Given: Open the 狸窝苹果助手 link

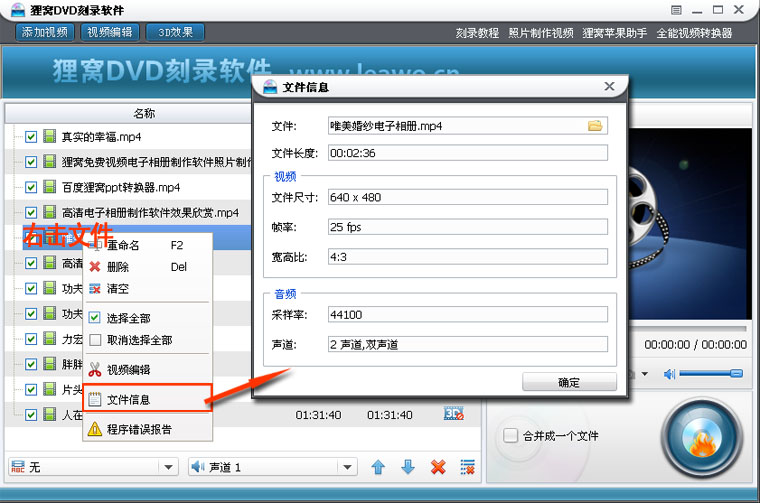Looking at the screenshot, I should pos(615,33).
